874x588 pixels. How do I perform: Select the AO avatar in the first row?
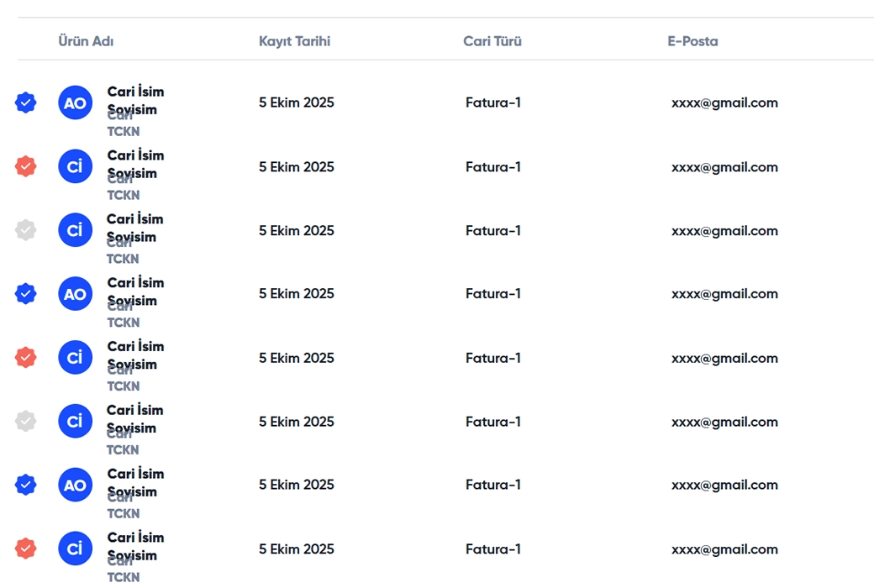click(75, 103)
